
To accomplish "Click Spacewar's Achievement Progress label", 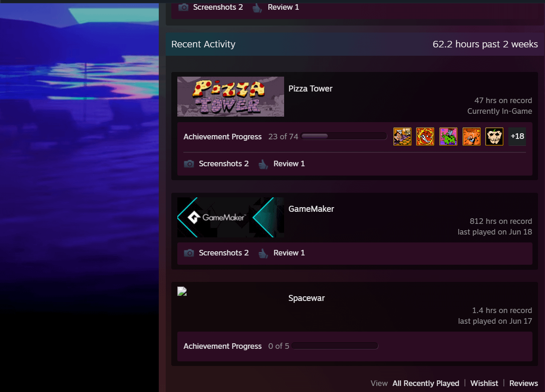I will 222,346.
